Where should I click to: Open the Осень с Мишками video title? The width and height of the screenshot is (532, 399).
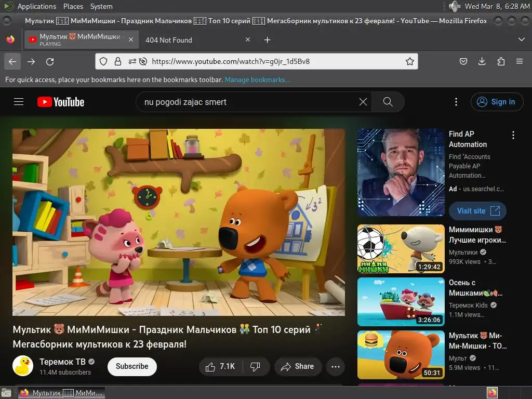pyautogui.click(x=476, y=288)
